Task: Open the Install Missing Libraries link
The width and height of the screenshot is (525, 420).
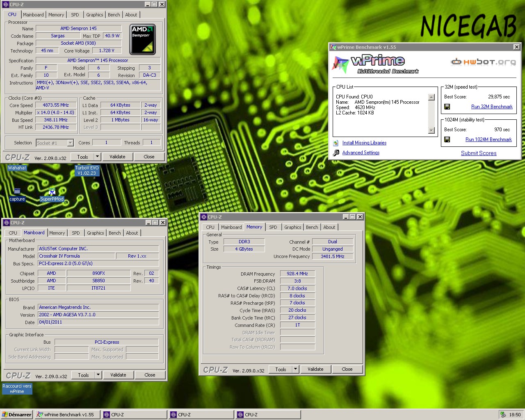Action: (364, 143)
